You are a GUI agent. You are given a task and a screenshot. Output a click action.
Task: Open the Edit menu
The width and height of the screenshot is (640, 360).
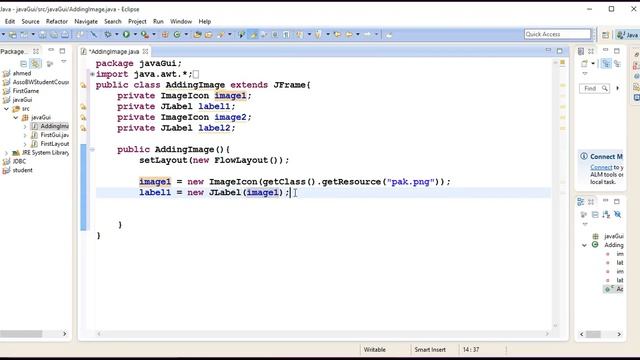[x=10, y=21]
